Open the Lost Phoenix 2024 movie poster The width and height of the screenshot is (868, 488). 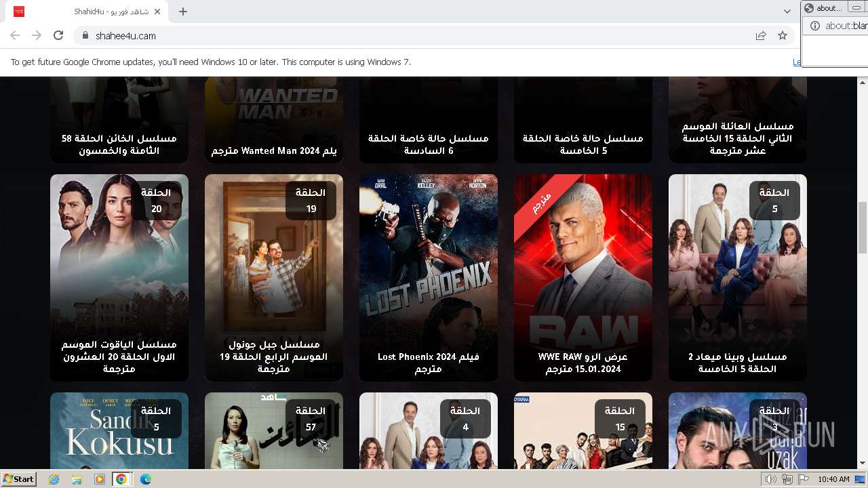pos(429,277)
